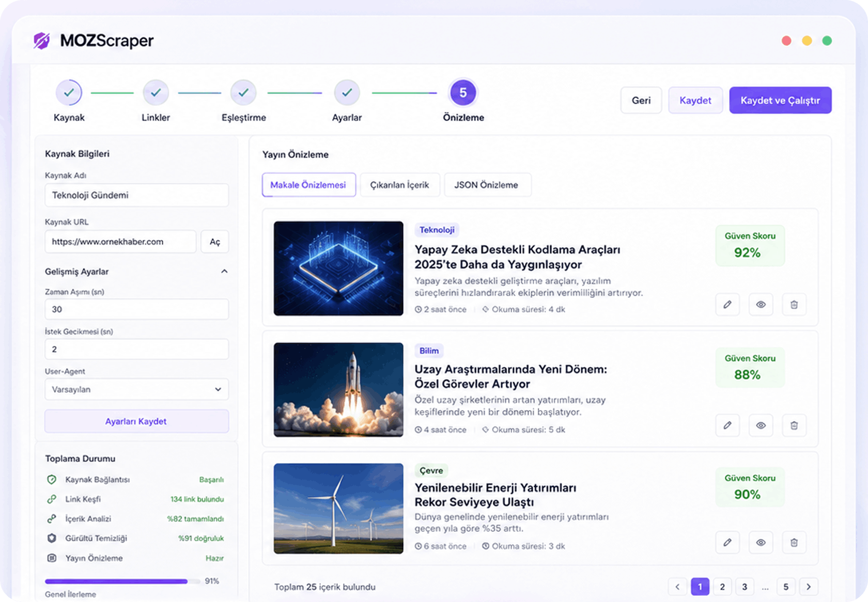Focus the Kaynak URL input field
The width and height of the screenshot is (868, 602).
[x=120, y=242]
